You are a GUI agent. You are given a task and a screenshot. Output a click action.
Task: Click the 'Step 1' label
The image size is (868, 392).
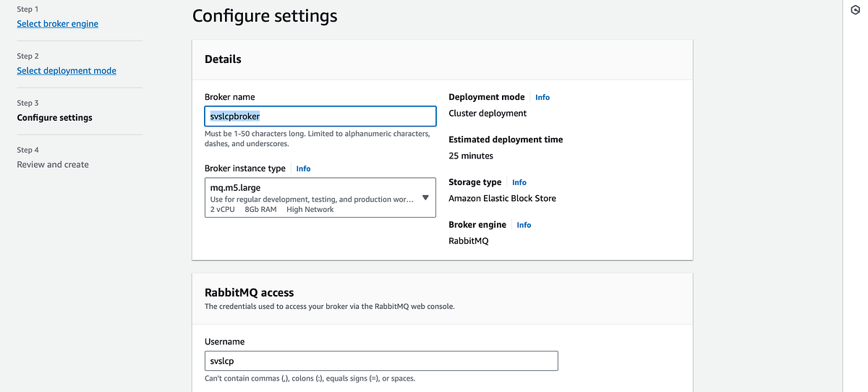coord(28,9)
